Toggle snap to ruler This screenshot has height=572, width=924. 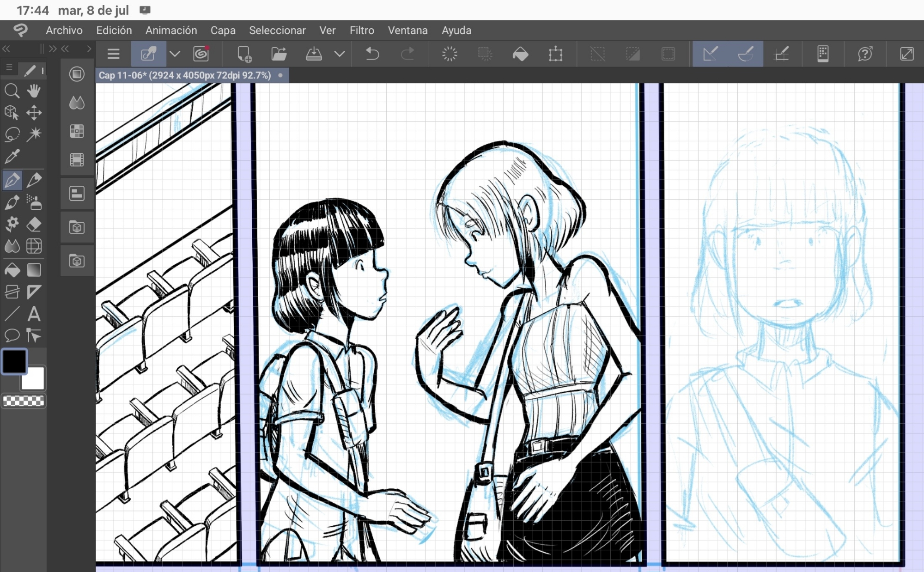coord(710,54)
